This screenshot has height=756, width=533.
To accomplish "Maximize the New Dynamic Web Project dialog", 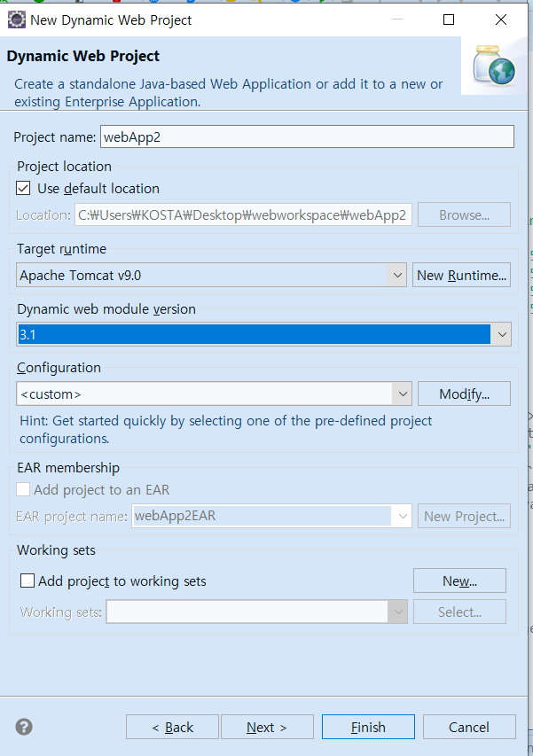I will (x=449, y=19).
